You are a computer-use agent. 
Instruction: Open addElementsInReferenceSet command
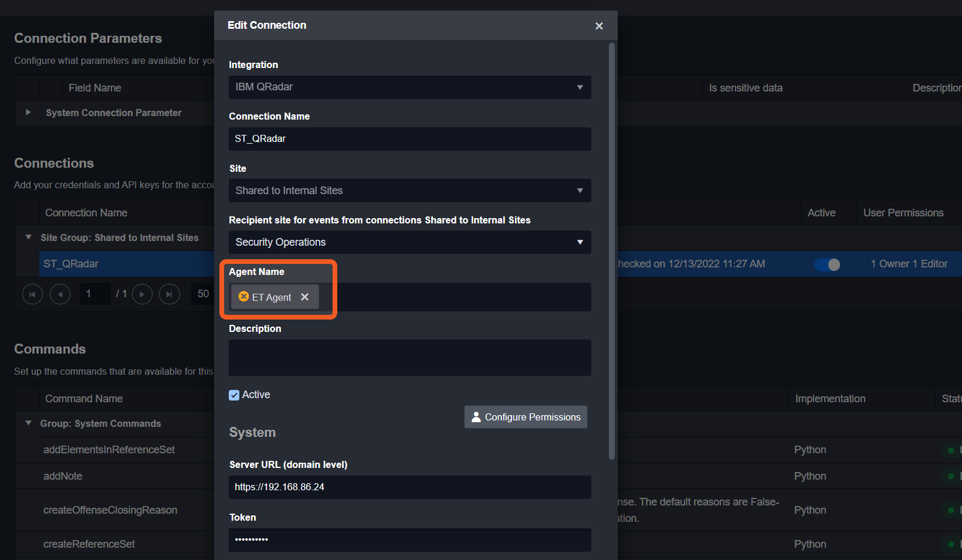[x=109, y=450]
